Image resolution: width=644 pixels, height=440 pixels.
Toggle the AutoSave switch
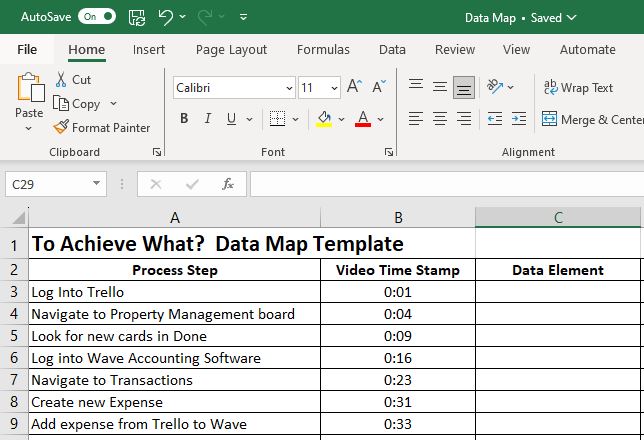[x=96, y=17]
